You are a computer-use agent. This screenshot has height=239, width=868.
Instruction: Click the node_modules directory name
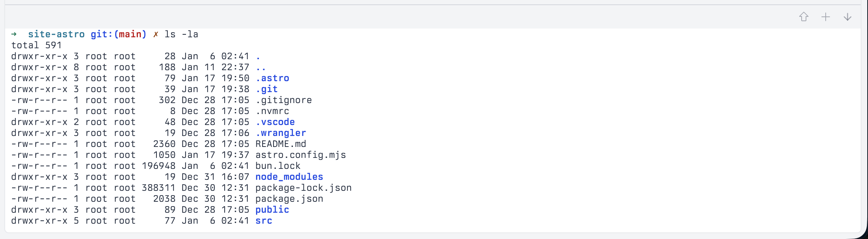coord(289,177)
